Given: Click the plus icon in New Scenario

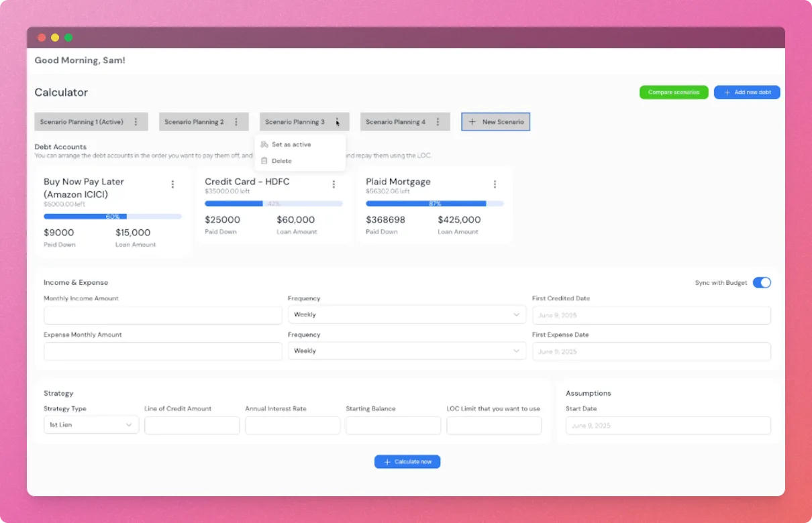Looking at the screenshot, I should coord(472,122).
